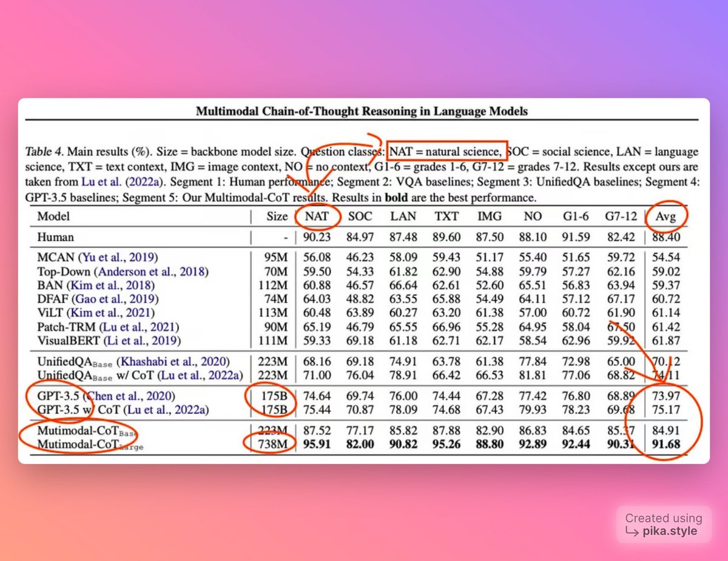The image size is (728, 561).
Task: Click the SOC column header
Action: (x=360, y=216)
